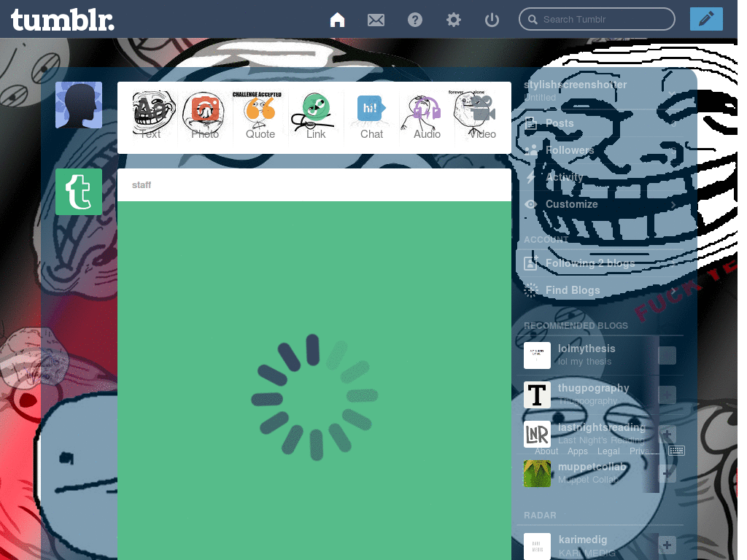Open the Customize sidebar item
Screen dimensions: 747x560
[600, 204]
